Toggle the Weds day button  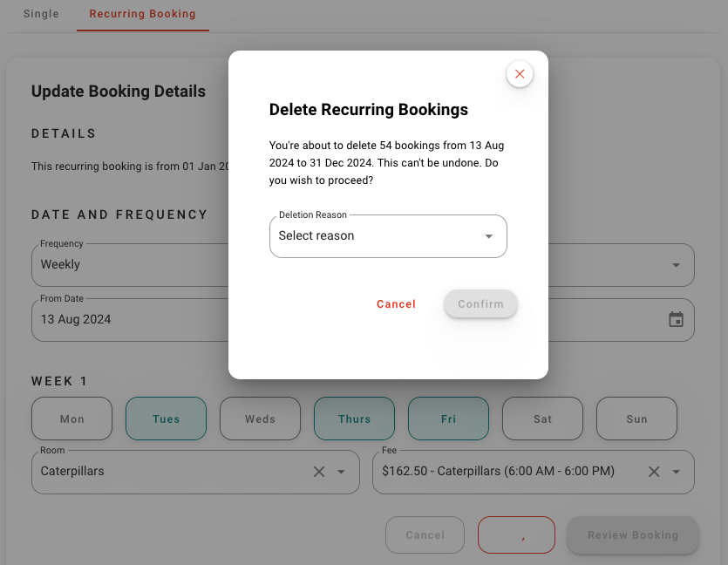pyautogui.click(x=260, y=419)
